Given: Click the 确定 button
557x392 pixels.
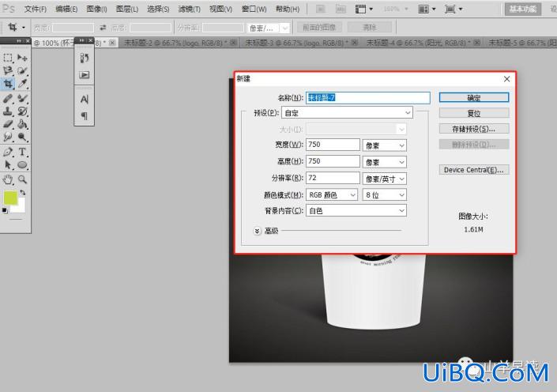Looking at the screenshot, I should 474,98.
